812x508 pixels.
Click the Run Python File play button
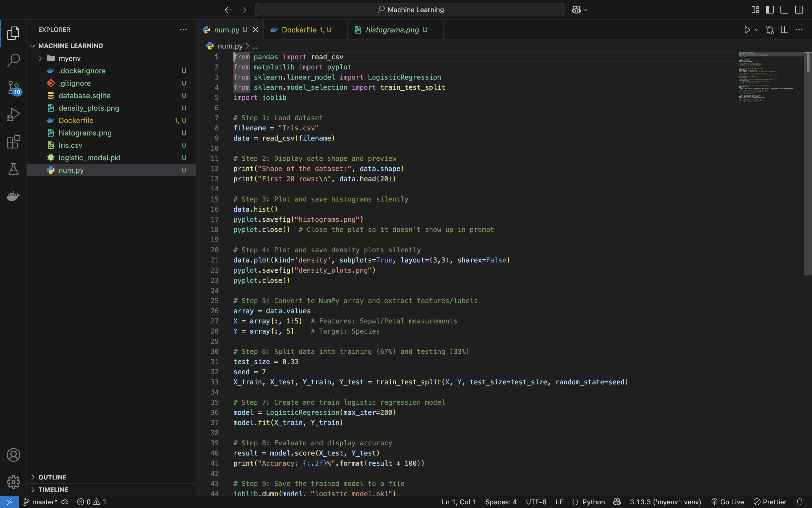(x=747, y=30)
